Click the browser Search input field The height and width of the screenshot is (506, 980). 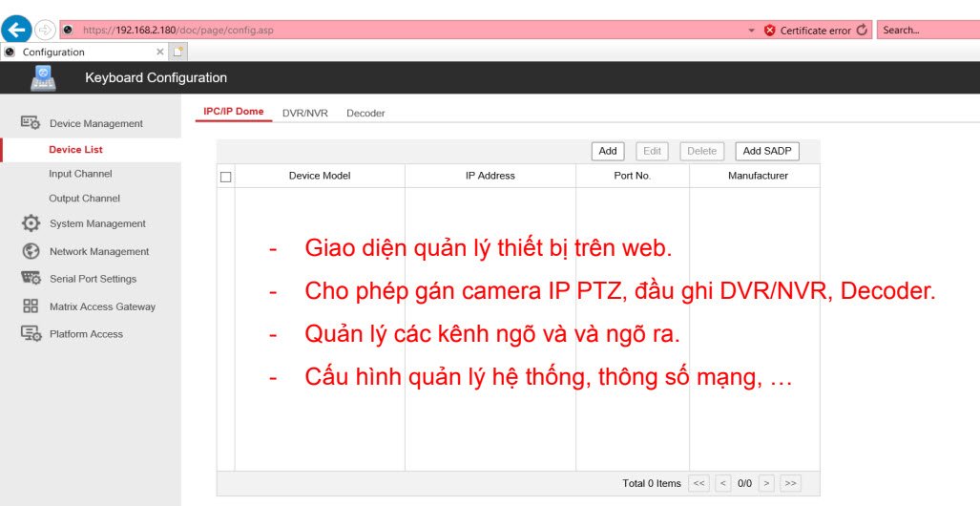click(x=926, y=31)
